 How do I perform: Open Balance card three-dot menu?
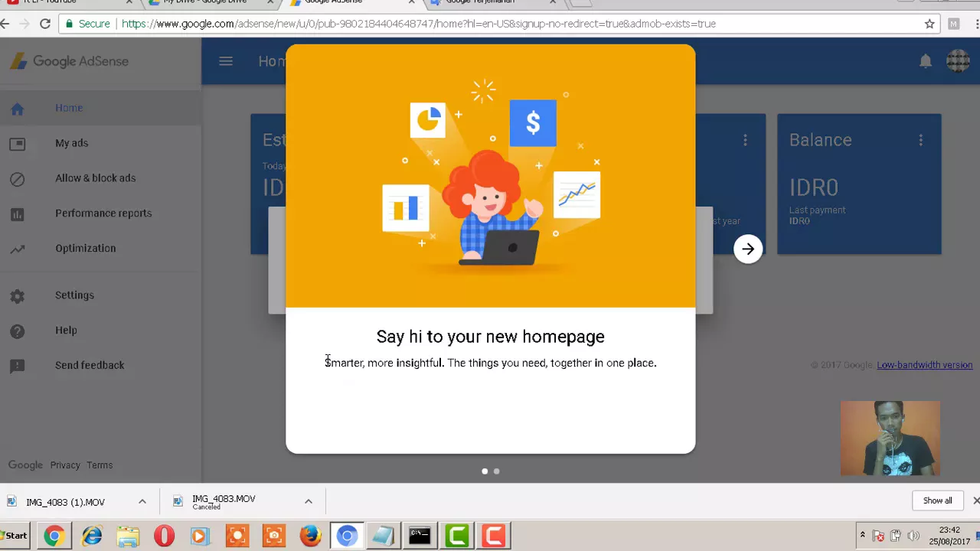(921, 140)
